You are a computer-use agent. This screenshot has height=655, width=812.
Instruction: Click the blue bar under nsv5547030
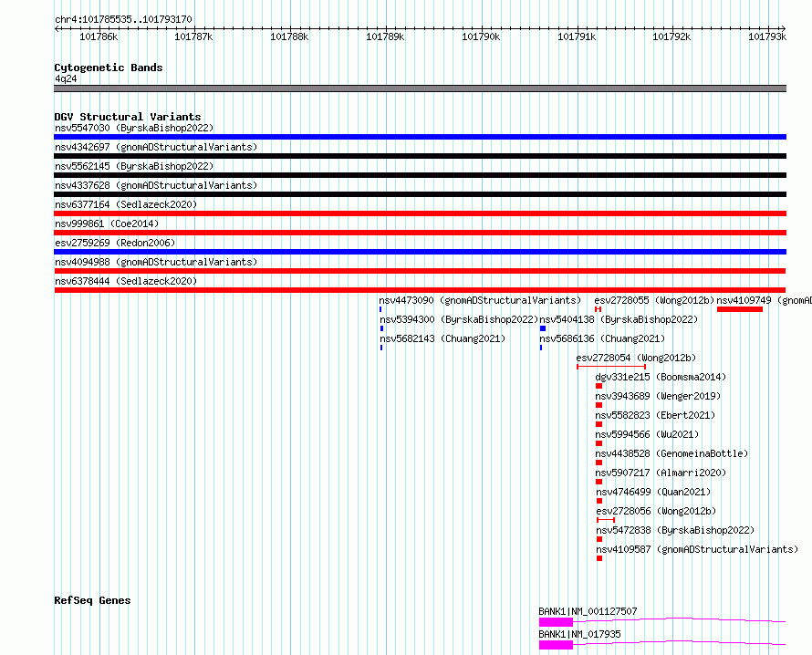(x=420, y=137)
